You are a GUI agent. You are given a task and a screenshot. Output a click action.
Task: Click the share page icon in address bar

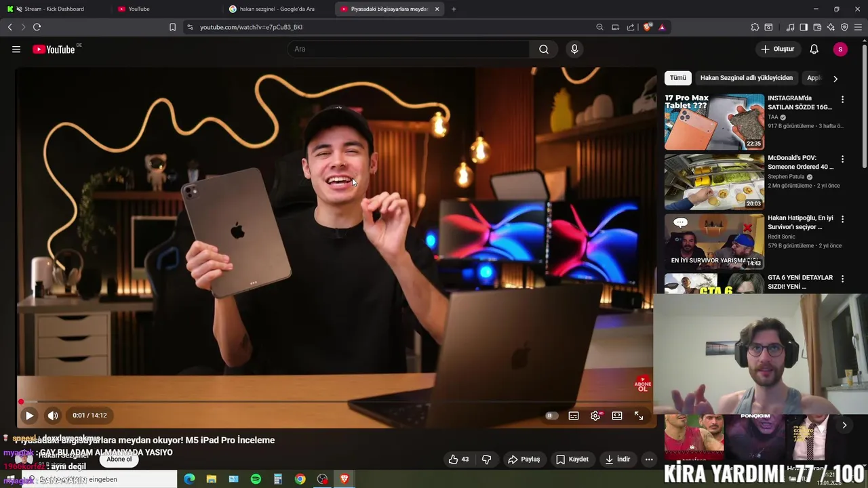631,27
